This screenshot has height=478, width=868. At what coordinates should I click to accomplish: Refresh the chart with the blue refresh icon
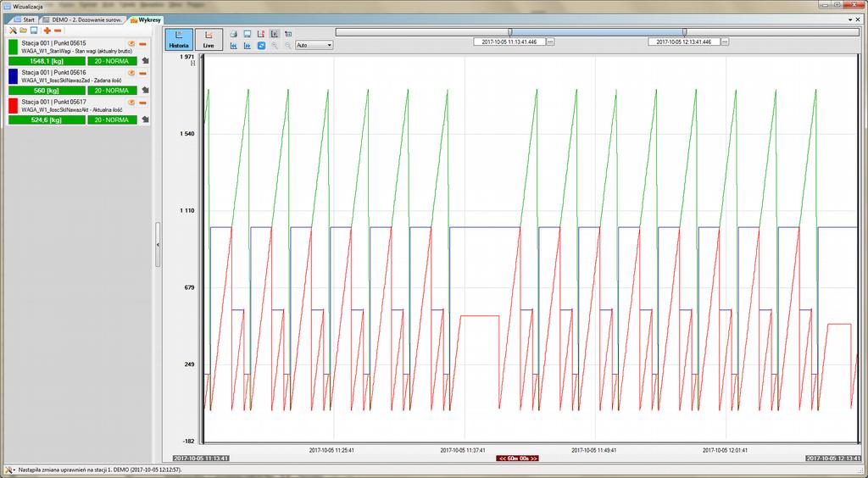261,46
